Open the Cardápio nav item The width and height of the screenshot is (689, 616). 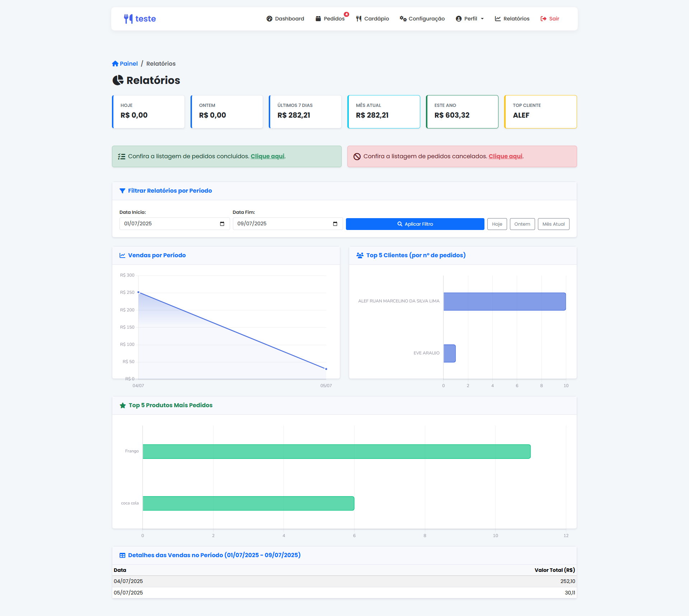372,19
